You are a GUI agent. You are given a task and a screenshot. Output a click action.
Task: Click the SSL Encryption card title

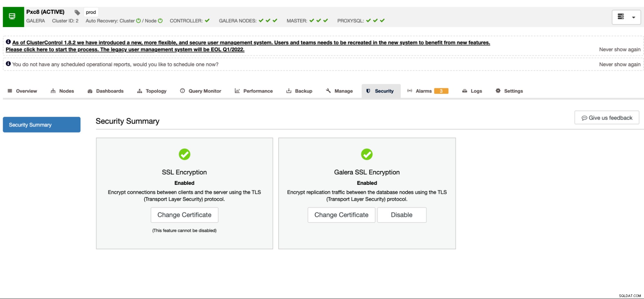[184, 172]
